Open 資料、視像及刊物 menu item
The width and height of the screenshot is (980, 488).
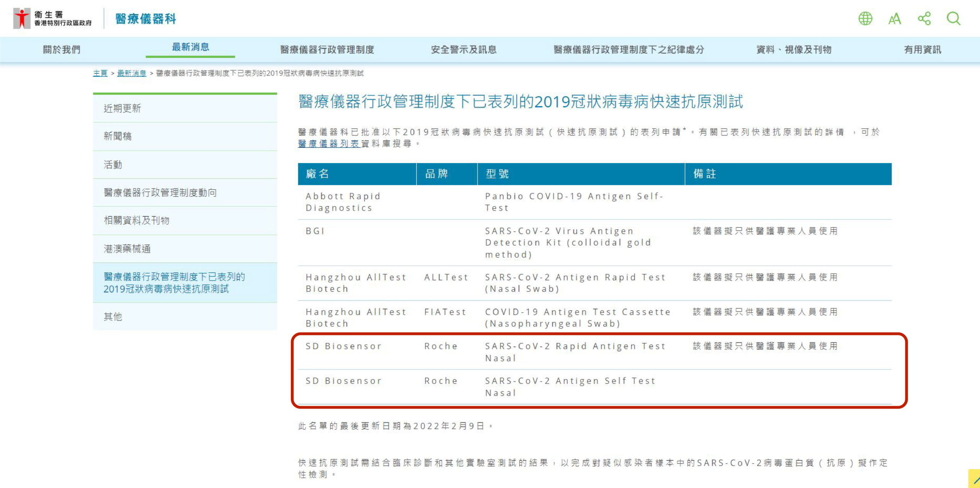(x=794, y=49)
